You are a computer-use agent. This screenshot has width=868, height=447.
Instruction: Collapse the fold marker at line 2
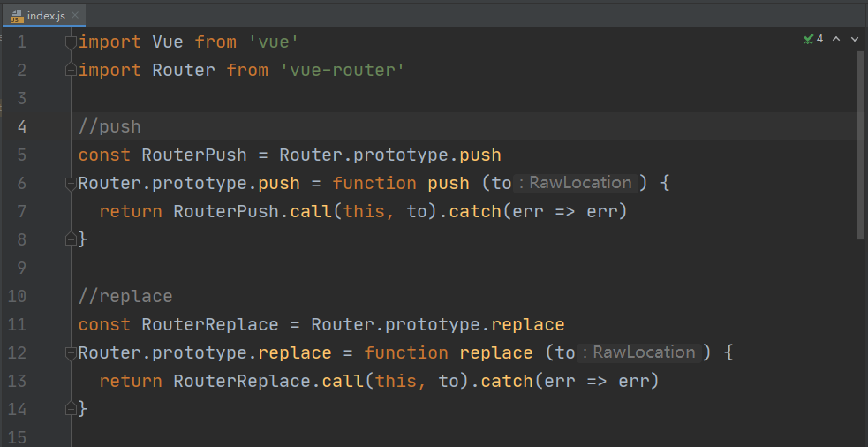click(x=71, y=71)
